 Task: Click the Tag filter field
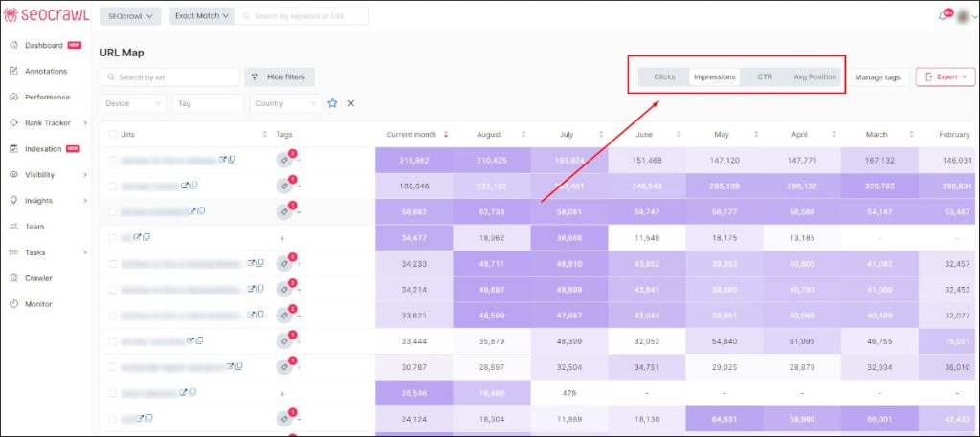pos(208,103)
